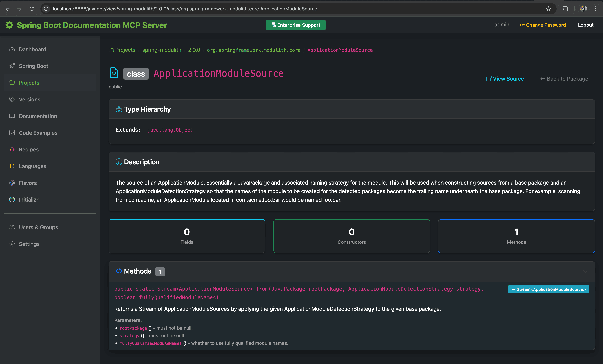Bookmark this page with the star icon
603x364 pixels.
548,9
